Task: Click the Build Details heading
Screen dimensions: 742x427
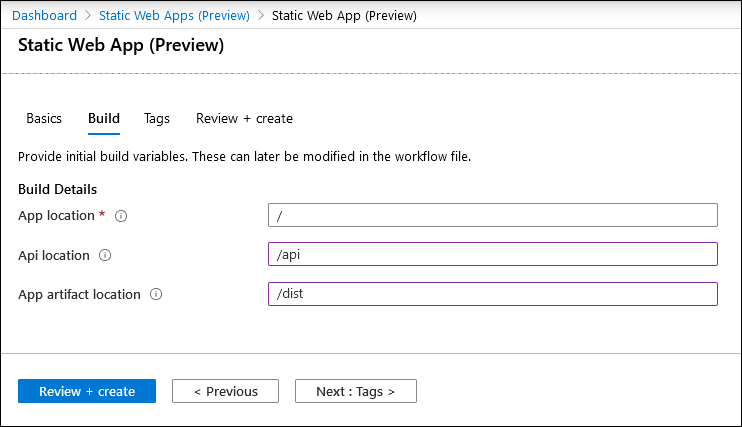Action: (57, 189)
